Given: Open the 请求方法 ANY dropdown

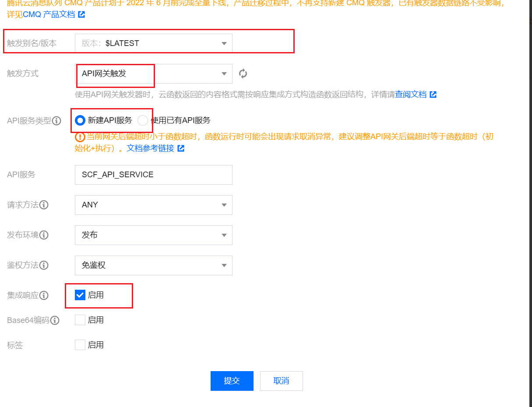Looking at the screenshot, I should click(153, 205).
